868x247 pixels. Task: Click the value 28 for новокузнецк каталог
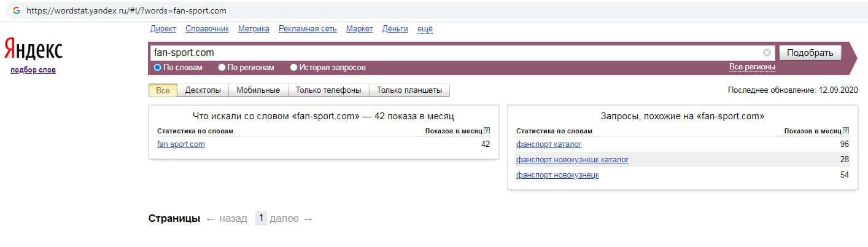pyautogui.click(x=845, y=160)
